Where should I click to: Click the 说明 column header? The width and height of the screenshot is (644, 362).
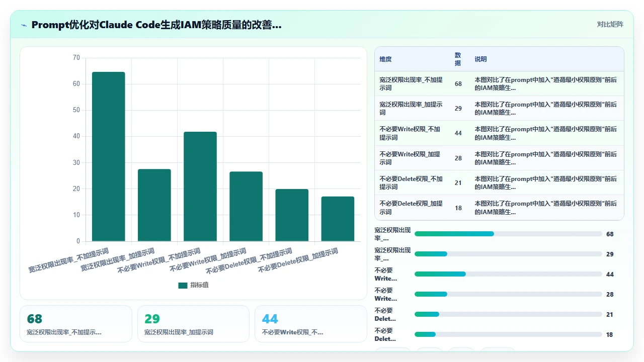click(x=480, y=59)
